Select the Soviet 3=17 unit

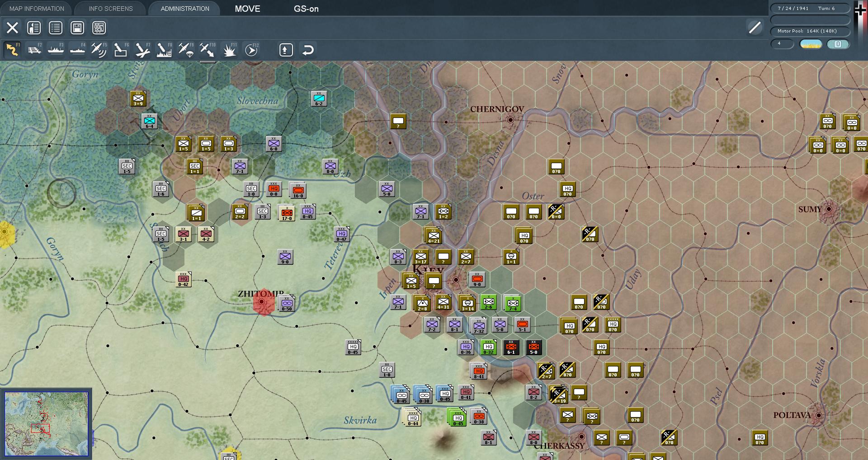tap(420, 257)
